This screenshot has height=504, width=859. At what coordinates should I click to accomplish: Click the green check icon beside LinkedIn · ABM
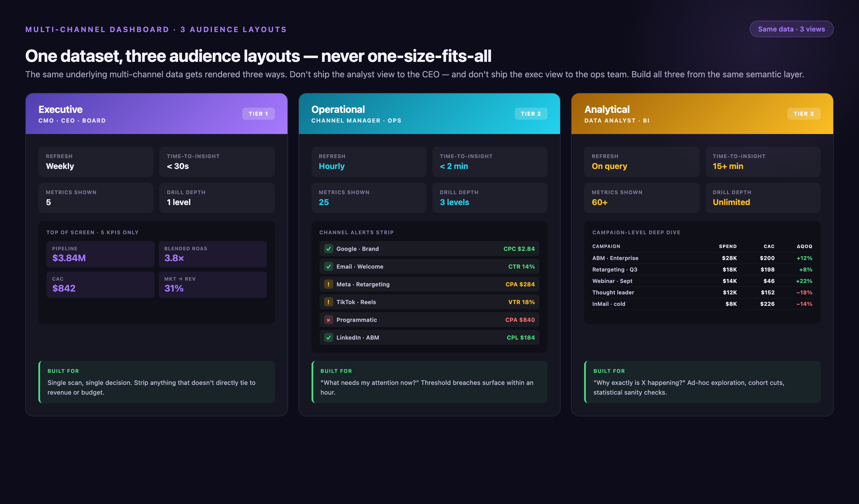click(x=328, y=338)
